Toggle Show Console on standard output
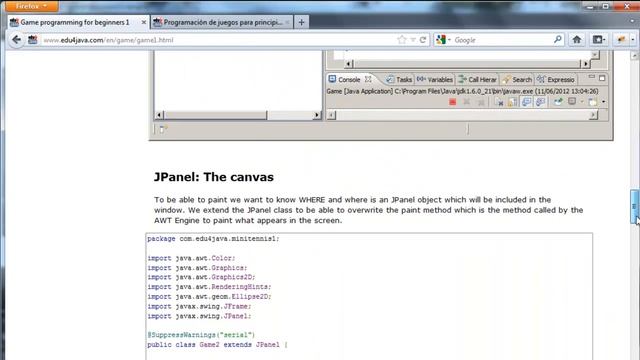Screen dimensions: 640x360 click(527, 102)
